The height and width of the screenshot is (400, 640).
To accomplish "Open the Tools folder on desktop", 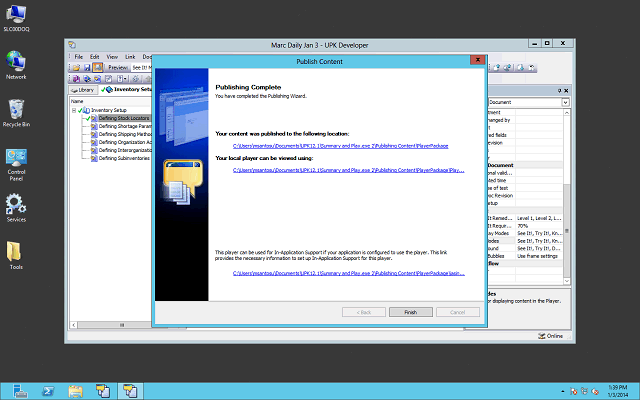I will coord(16,255).
